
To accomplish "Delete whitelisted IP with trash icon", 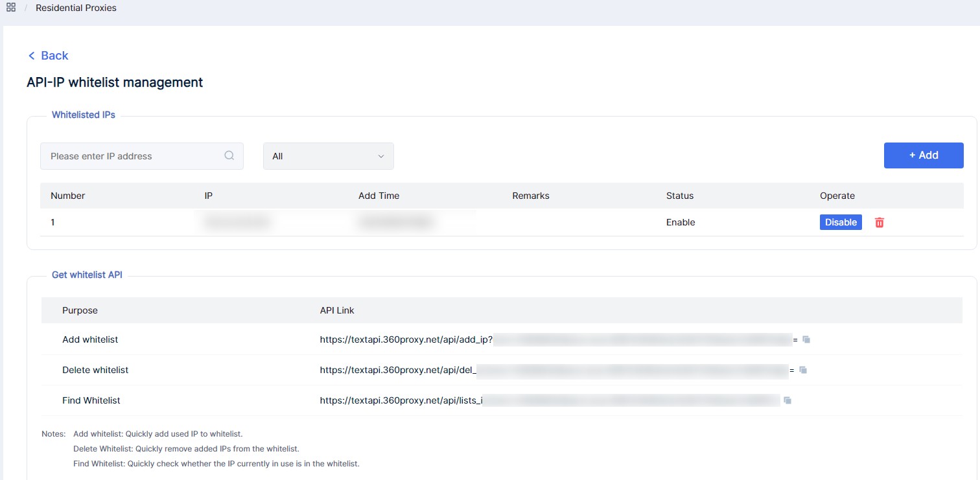I will point(880,222).
